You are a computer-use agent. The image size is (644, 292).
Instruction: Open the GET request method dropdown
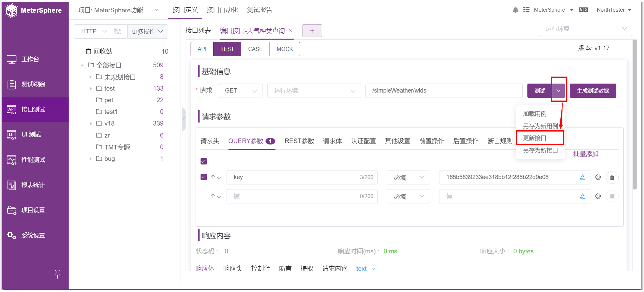240,91
